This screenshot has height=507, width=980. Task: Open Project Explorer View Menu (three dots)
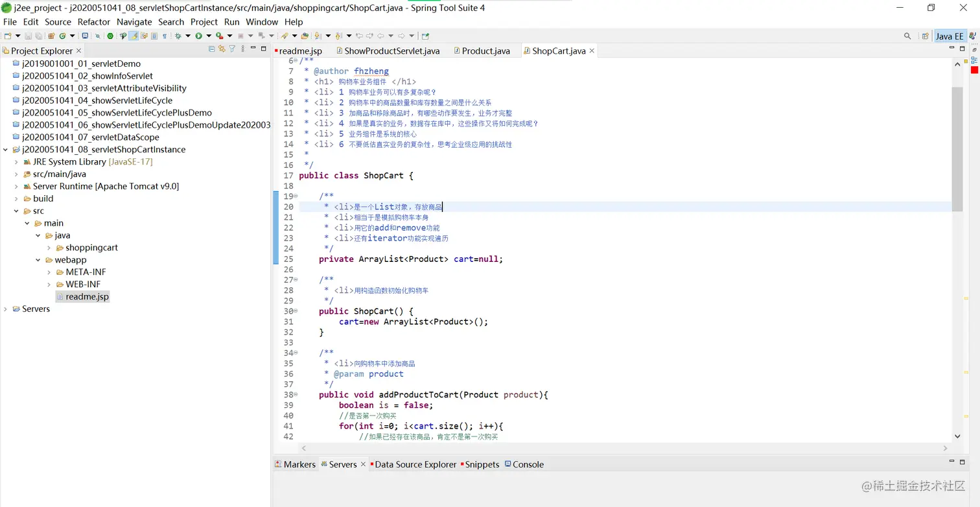coord(242,49)
